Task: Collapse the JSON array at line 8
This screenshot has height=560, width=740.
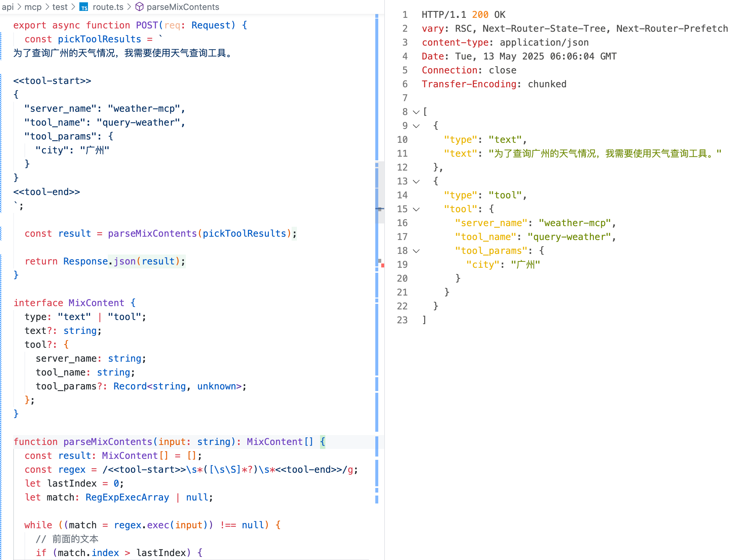Action: pos(416,112)
